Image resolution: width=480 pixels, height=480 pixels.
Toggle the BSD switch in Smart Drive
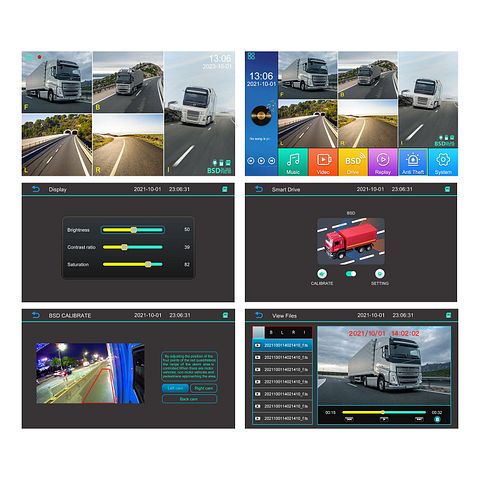click(x=351, y=274)
